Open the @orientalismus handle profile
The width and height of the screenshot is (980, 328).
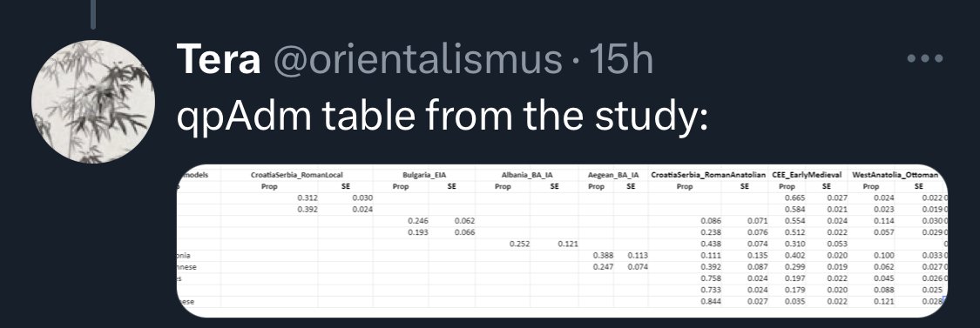pos(417,60)
